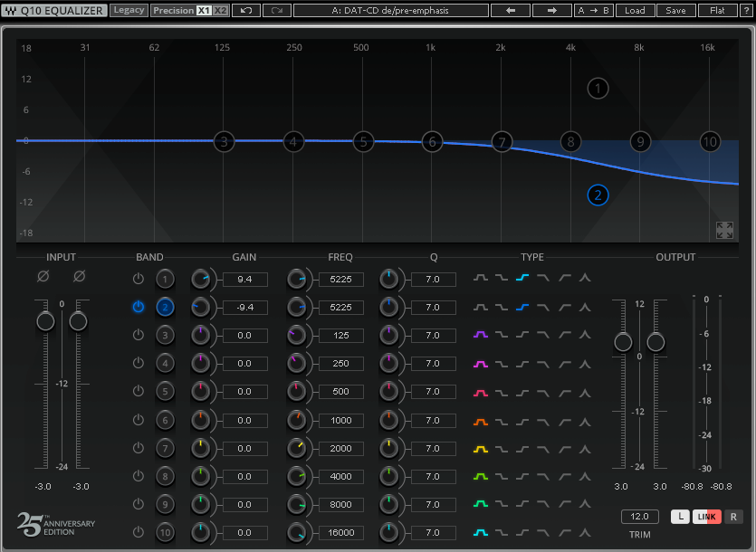Select band 7 node on EQ graph

[502, 142]
